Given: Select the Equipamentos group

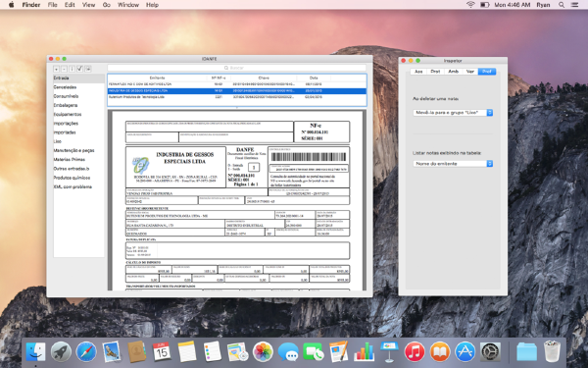Looking at the screenshot, I should click(x=78, y=114).
